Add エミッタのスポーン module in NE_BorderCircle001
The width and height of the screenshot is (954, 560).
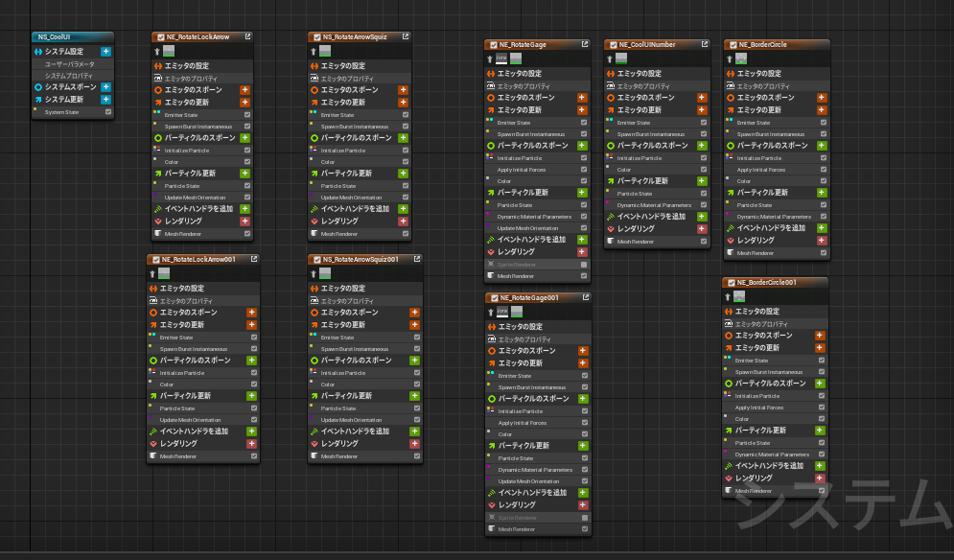point(820,336)
